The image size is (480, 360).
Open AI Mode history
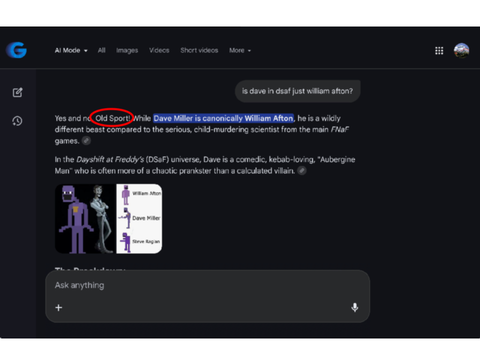click(17, 121)
